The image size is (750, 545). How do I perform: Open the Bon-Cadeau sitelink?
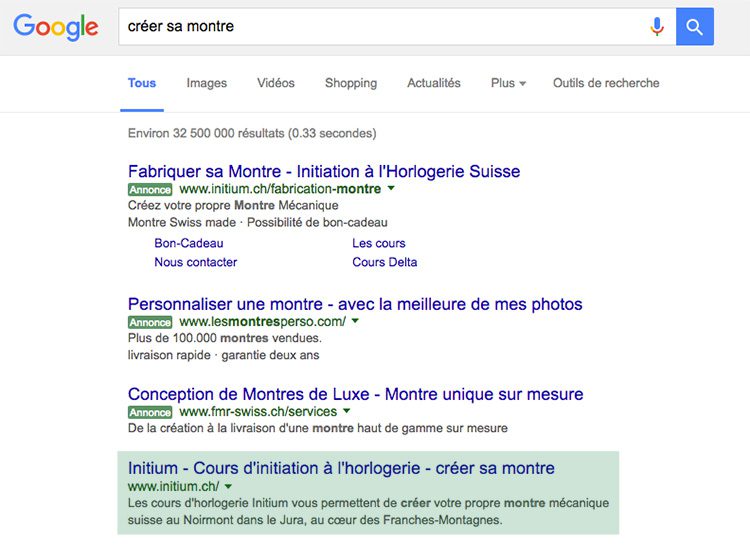(x=188, y=243)
